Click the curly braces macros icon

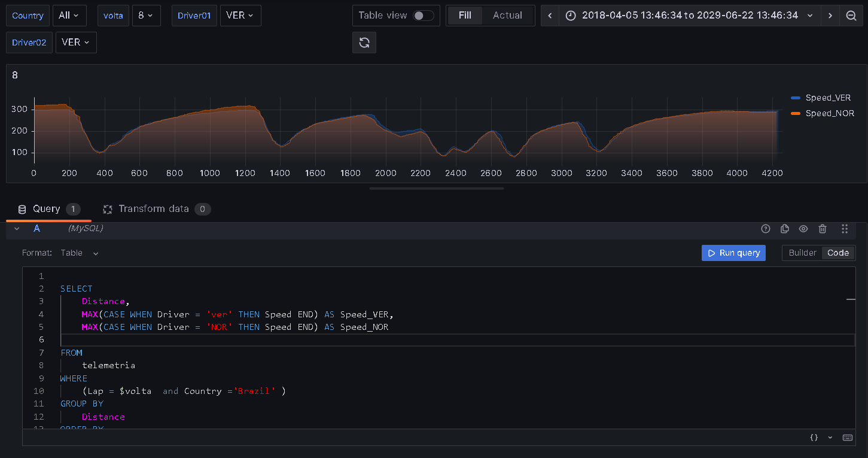tap(814, 438)
